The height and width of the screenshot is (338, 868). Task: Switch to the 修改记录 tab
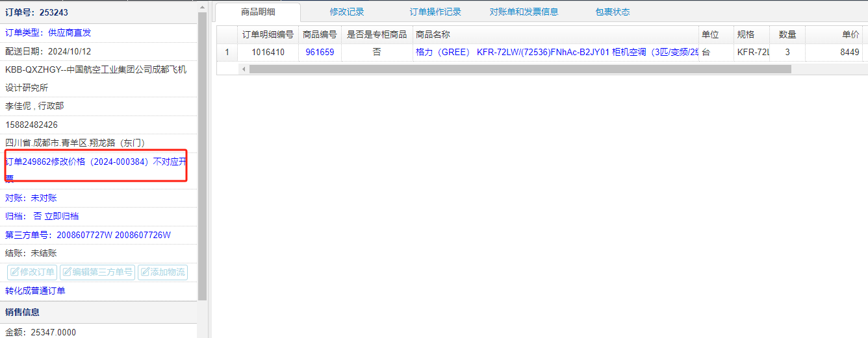[347, 12]
